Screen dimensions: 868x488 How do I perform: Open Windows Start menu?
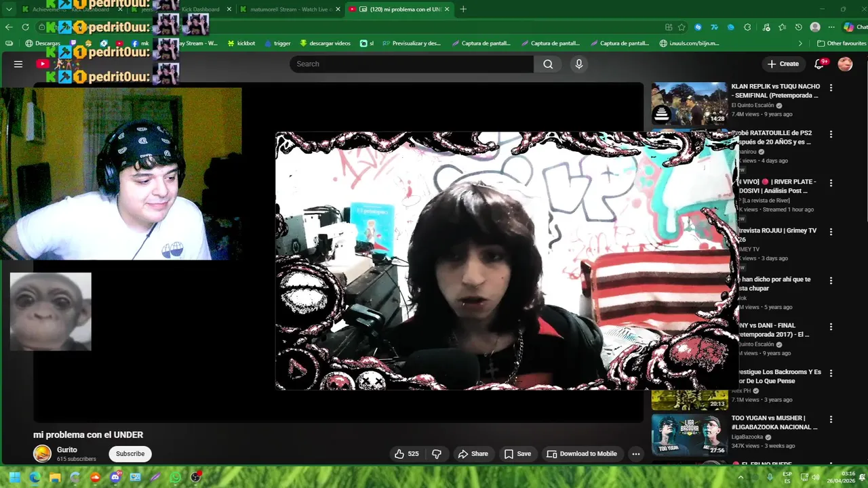(x=14, y=477)
